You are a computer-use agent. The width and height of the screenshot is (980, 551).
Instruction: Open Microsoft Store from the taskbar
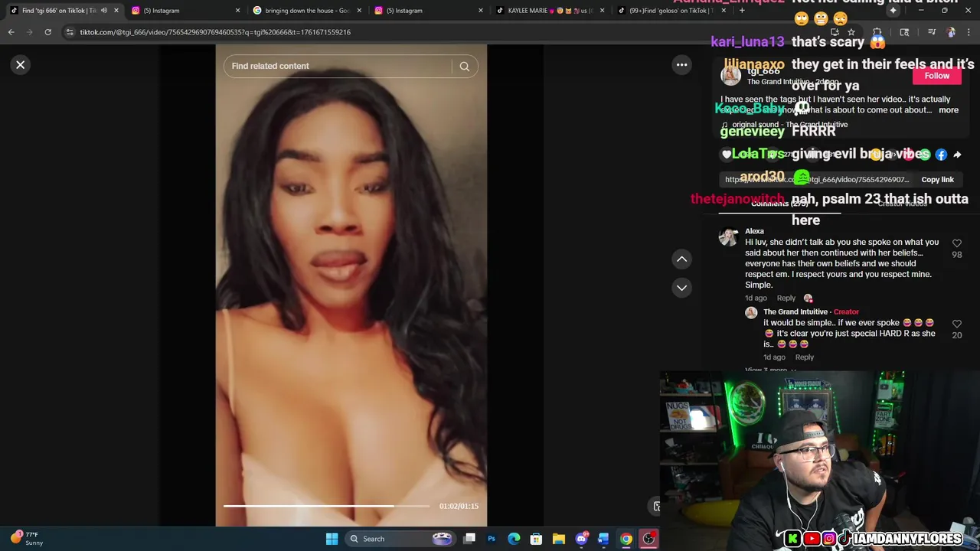(x=537, y=539)
